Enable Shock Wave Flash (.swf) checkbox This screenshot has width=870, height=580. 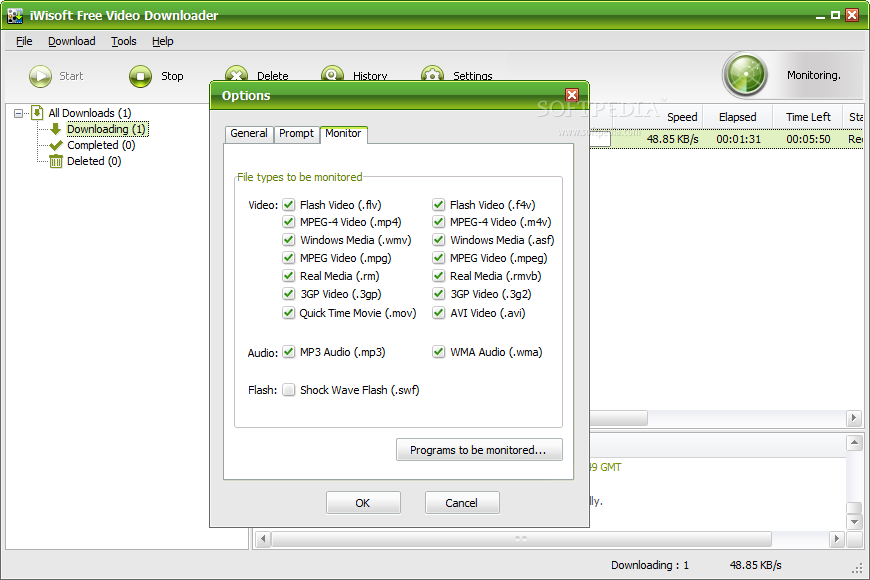coord(289,390)
